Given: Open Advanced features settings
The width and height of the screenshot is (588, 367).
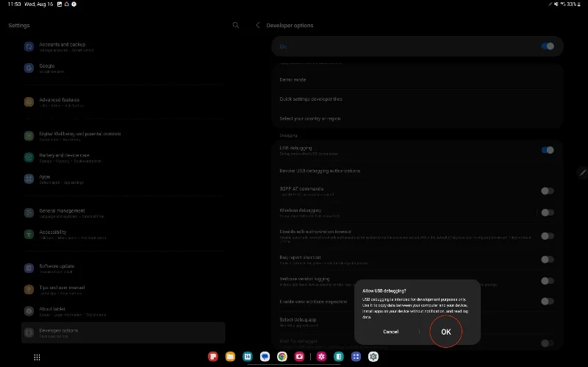Looking at the screenshot, I should (123, 102).
